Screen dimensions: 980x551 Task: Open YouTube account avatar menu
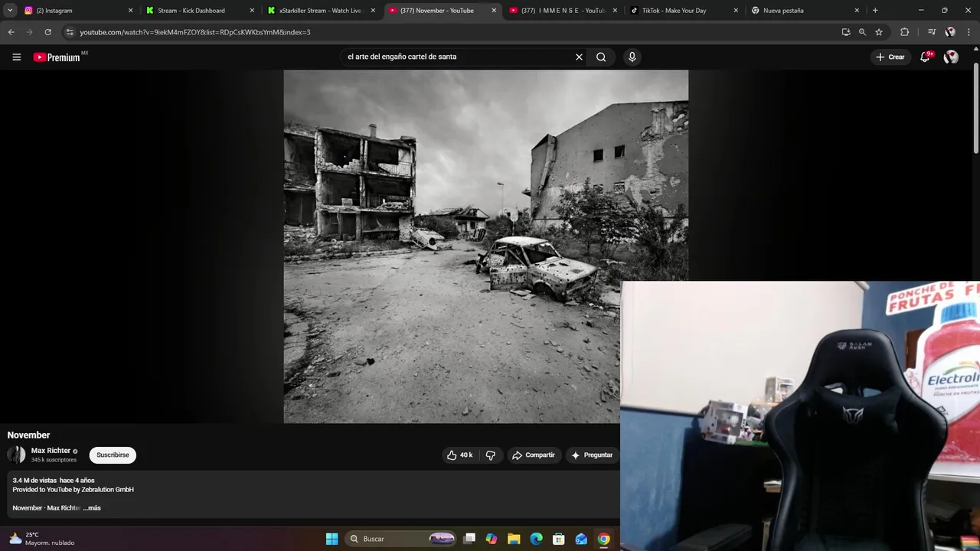(951, 57)
